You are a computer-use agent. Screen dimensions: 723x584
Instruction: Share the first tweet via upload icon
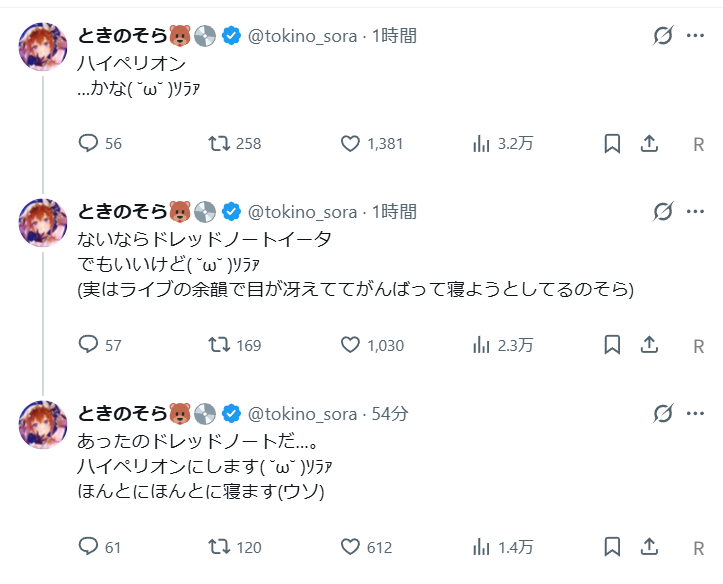649,144
